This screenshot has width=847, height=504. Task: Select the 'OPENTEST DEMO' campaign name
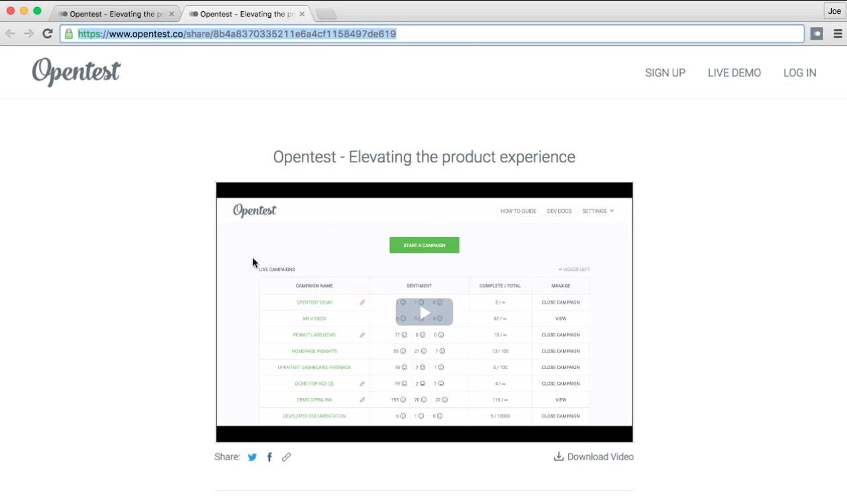(x=315, y=303)
